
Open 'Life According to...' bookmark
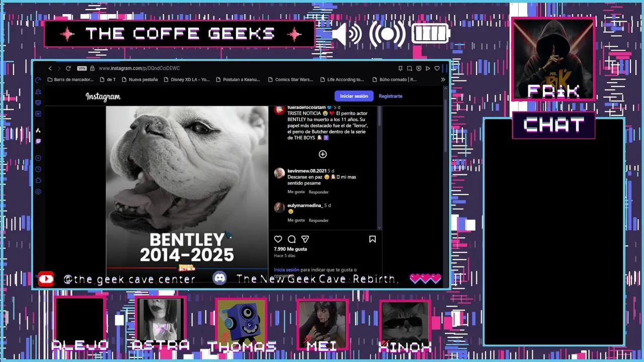click(342, 79)
